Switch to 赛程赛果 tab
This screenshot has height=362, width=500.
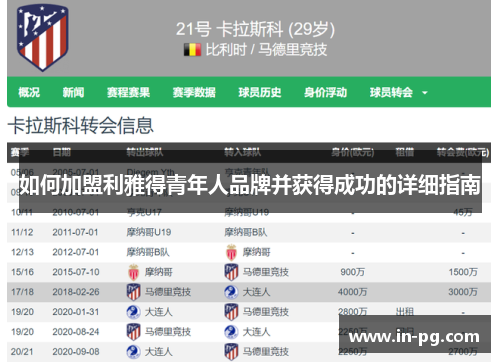pyautogui.click(x=128, y=92)
